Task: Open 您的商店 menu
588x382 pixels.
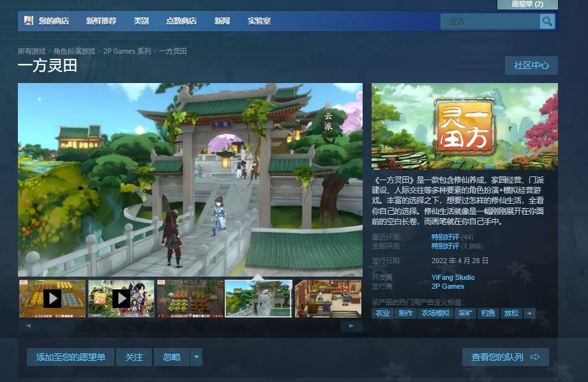Action: (54, 21)
